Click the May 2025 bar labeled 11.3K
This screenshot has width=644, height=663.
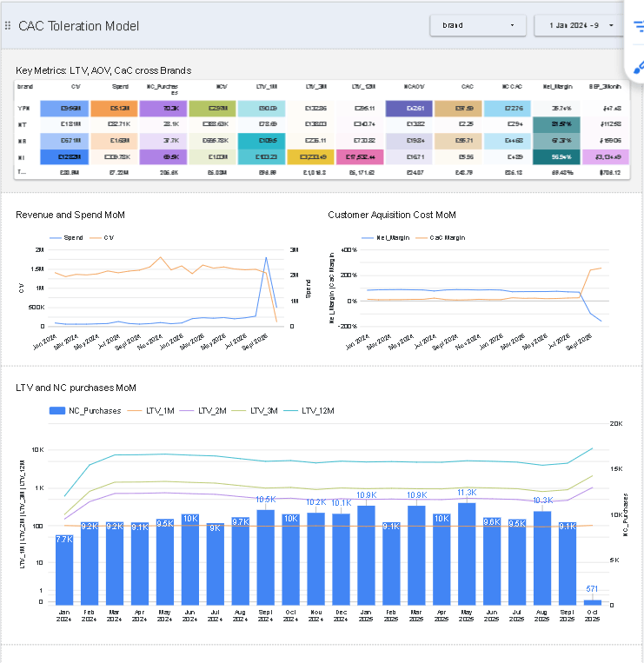point(467,554)
